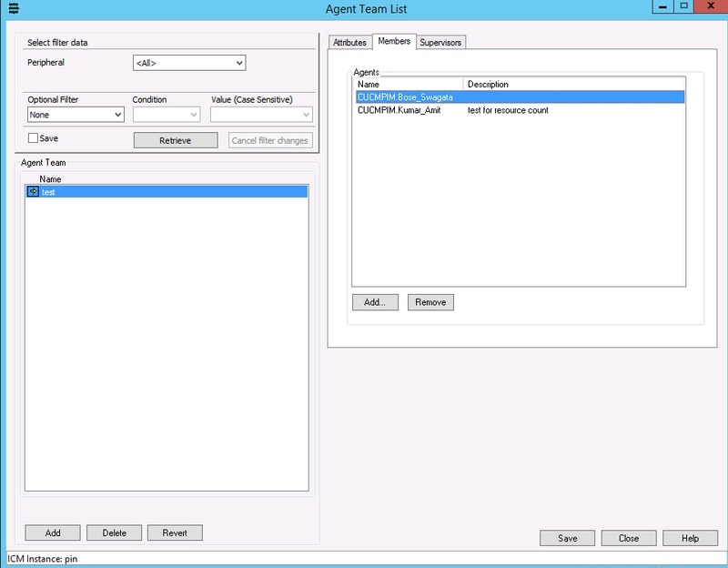Screen dimensions: 728x568
Task: Delete the selected agent team
Action: pyautogui.click(x=115, y=532)
